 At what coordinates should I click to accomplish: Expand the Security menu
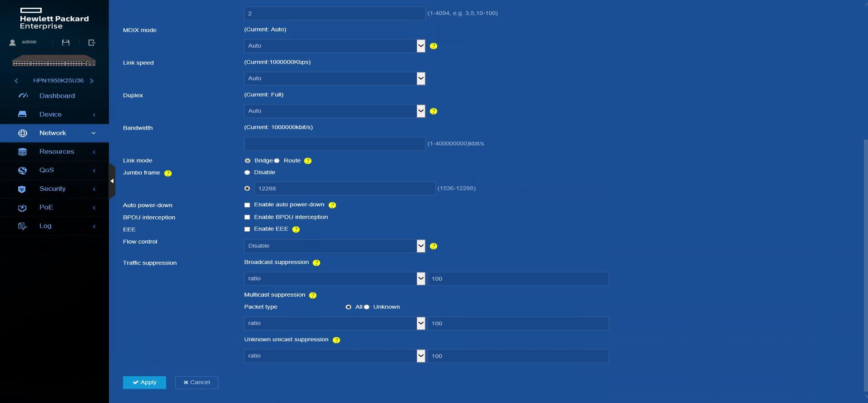[x=52, y=189]
